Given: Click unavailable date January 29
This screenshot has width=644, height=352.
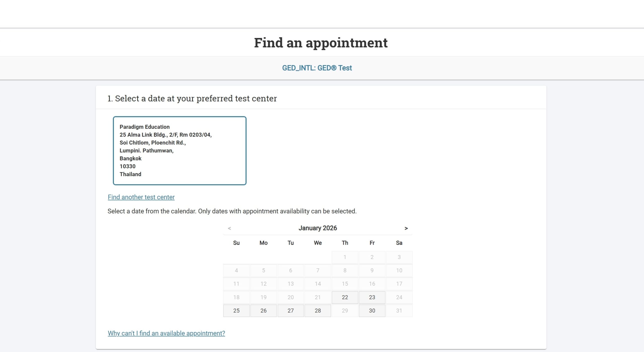Looking at the screenshot, I should tap(345, 311).
